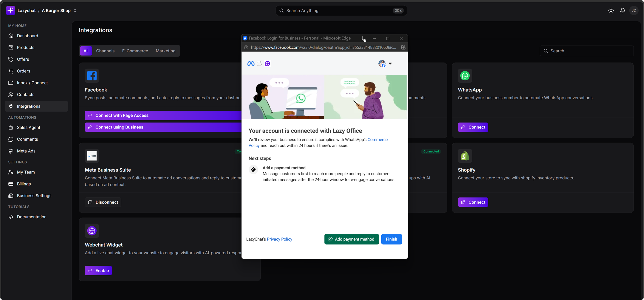Image resolution: width=644 pixels, height=300 pixels.
Task: Open the Facebook account dropdown arrow
Action: pyautogui.click(x=390, y=64)
